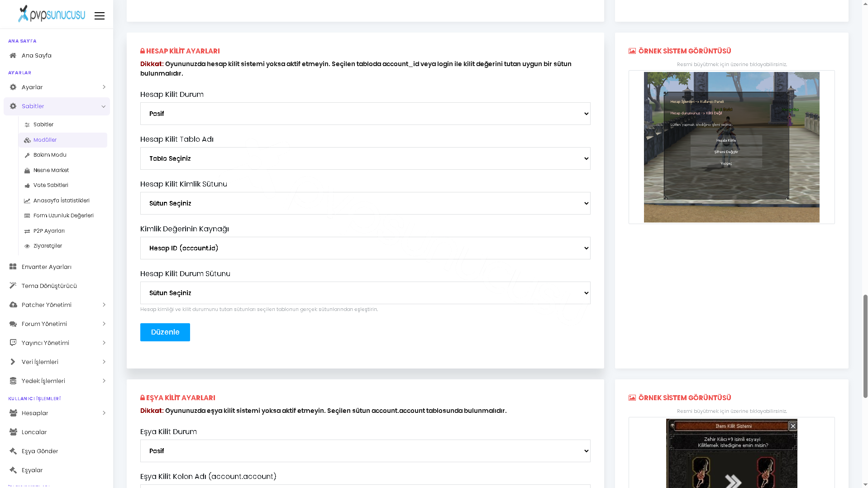Click the Ziyaretçiler eye icon

pyautogui.click(x=27, y=246)
